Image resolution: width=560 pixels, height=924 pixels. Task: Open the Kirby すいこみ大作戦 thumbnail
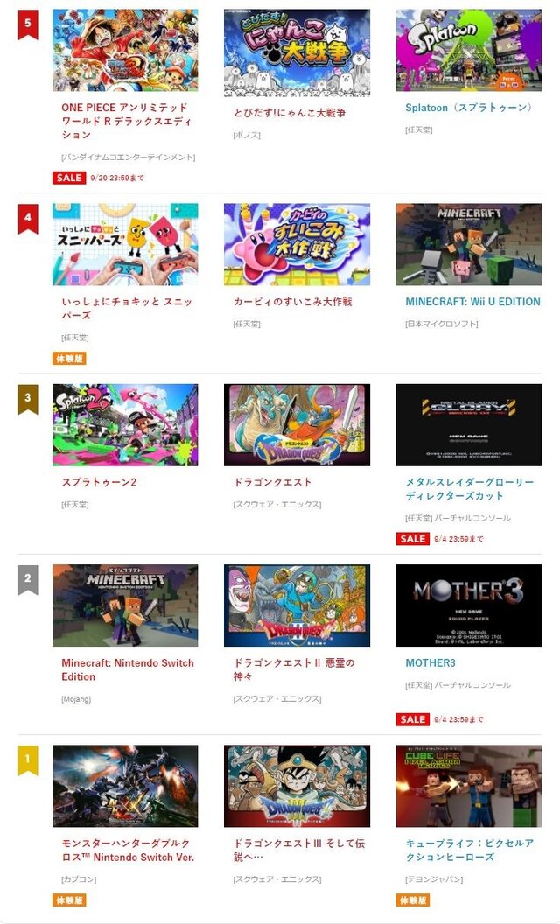(297, 244)
